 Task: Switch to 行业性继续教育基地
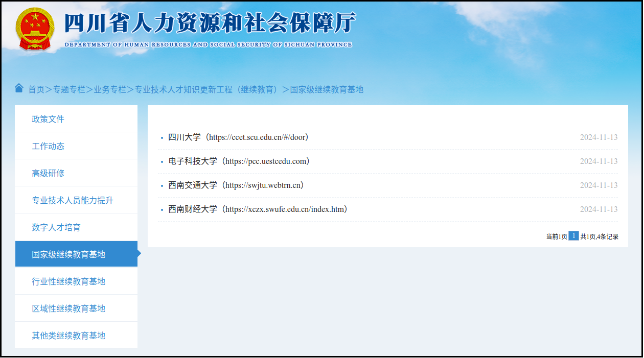pyautogui.click(x=68, y=281)
